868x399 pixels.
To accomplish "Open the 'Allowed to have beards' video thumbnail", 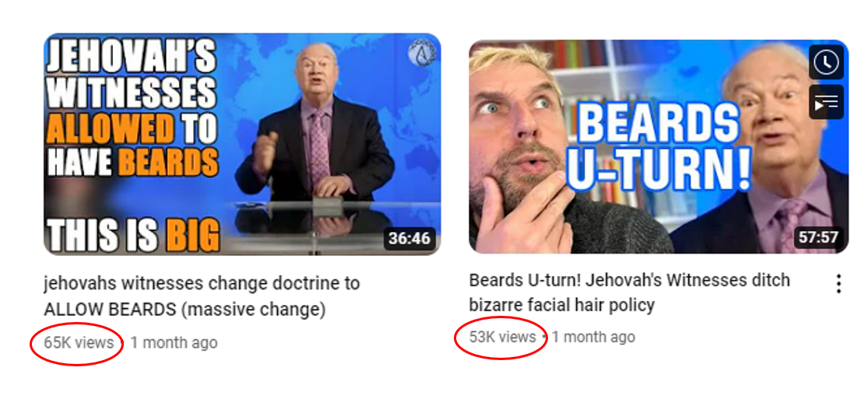I will coord(242,145).
